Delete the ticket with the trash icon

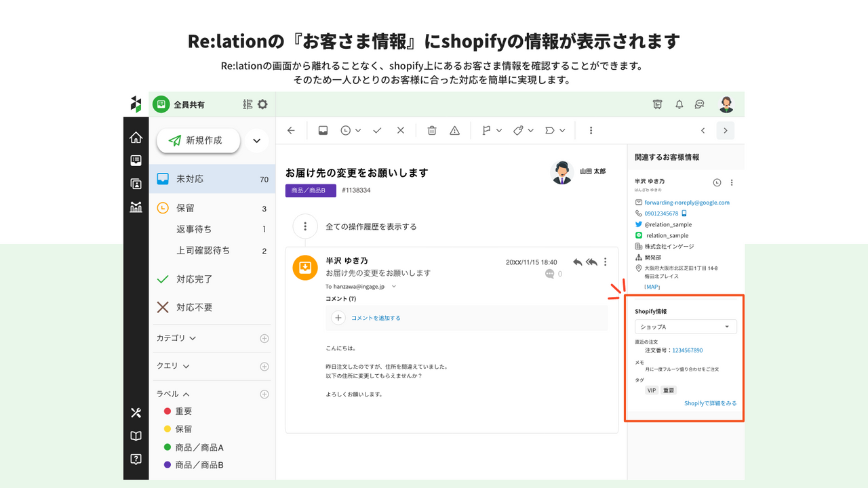tap(432, 130)
